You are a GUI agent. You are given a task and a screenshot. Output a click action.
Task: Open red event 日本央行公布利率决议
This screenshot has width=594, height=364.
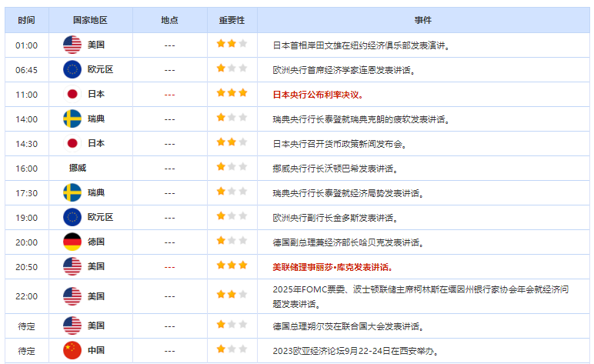coord(319,95)
